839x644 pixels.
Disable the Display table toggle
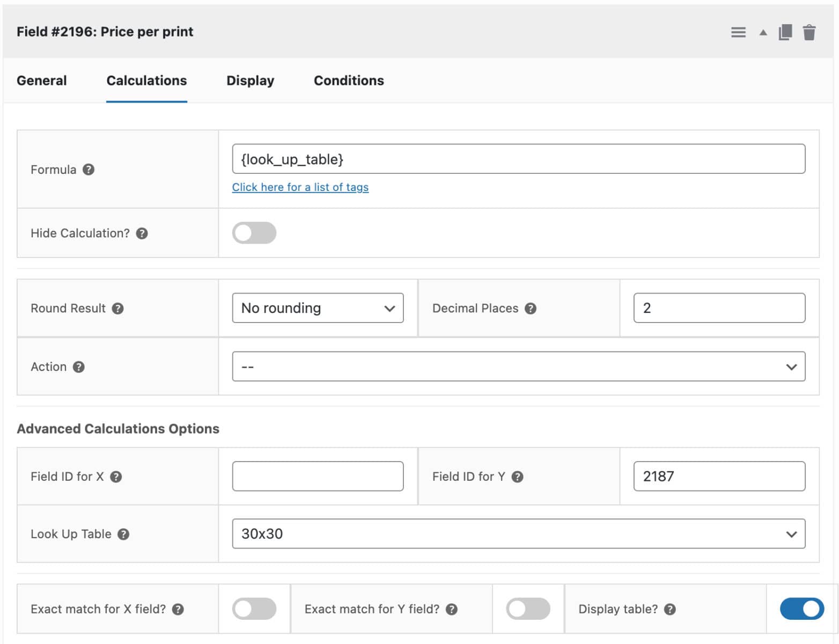[801, 609]
